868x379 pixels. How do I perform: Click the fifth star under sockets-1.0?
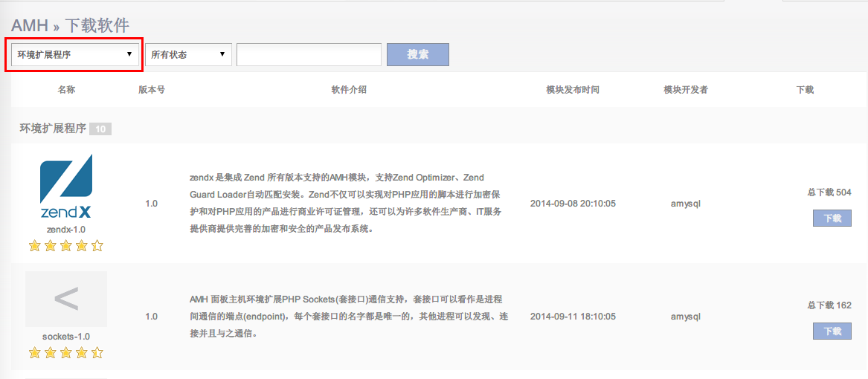pyautogui.click(x=97, y=353)
